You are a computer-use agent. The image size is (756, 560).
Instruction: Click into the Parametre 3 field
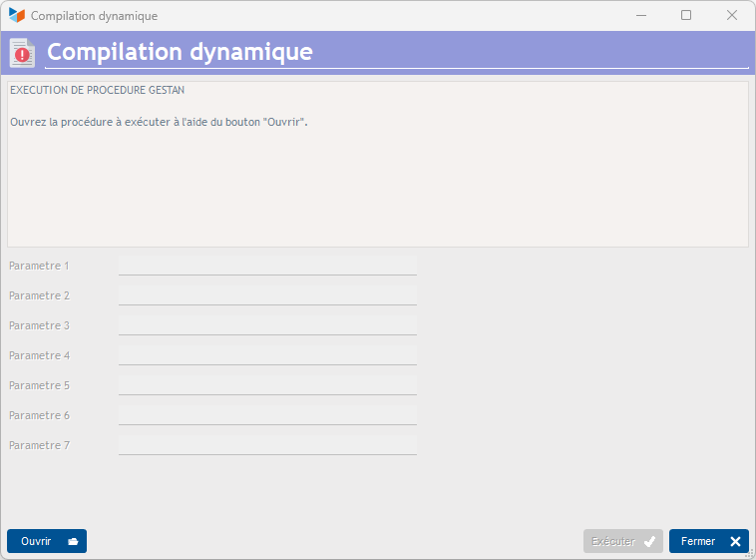(x=267, y=325)
